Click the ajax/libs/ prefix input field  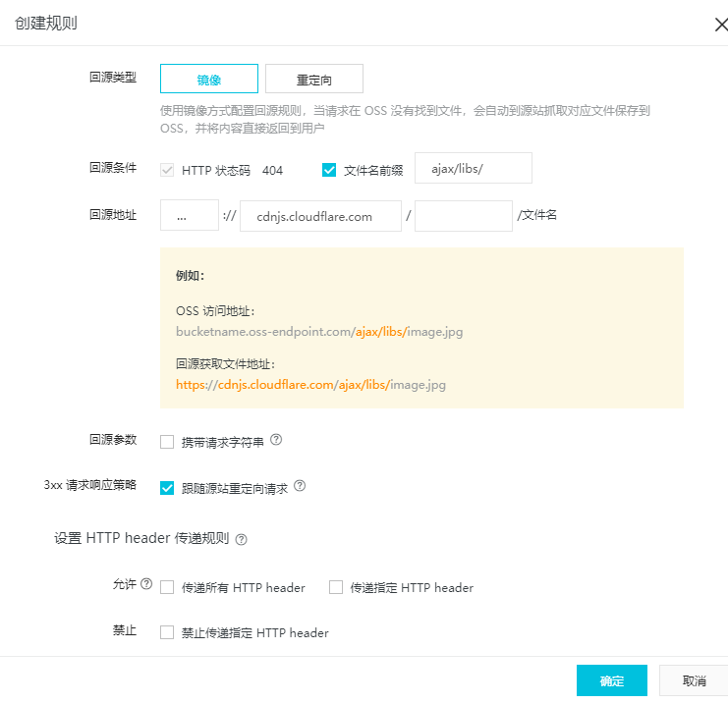pos(474,168)
